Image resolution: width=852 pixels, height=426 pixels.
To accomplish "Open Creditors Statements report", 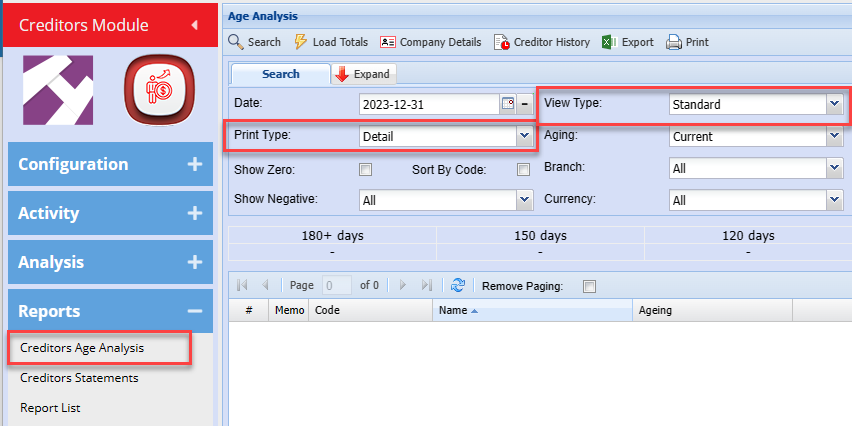I will 79,378.
